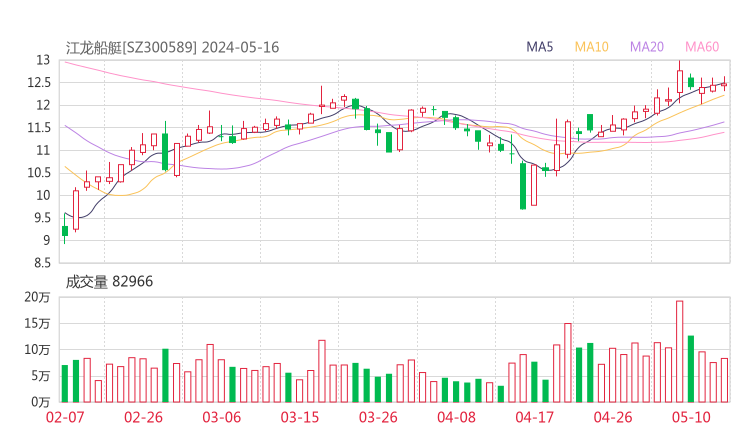Click the MA10 legend label
Screen dimensions: 740x440
click(591, 47)
